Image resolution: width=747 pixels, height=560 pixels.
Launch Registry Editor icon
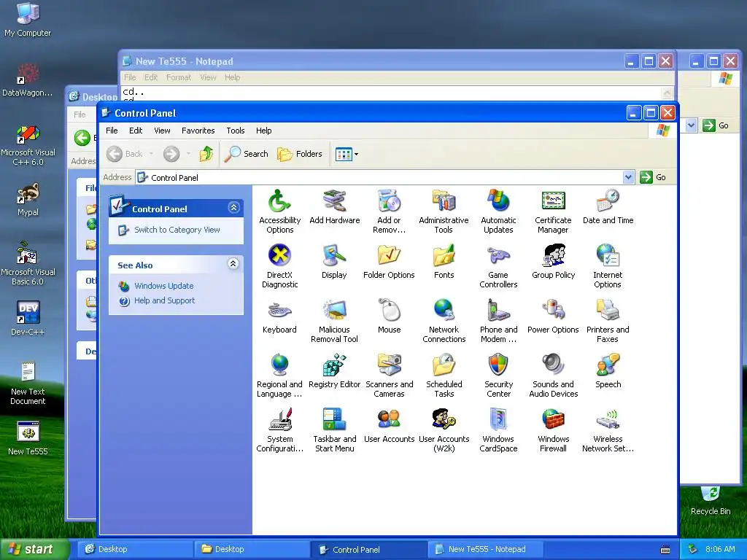point(334,371)
